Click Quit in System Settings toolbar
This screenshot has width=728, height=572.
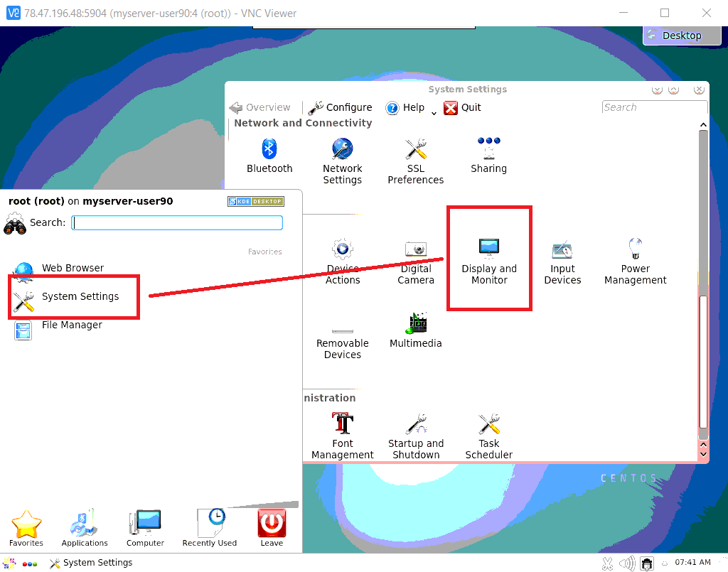(x=463, y=107)
